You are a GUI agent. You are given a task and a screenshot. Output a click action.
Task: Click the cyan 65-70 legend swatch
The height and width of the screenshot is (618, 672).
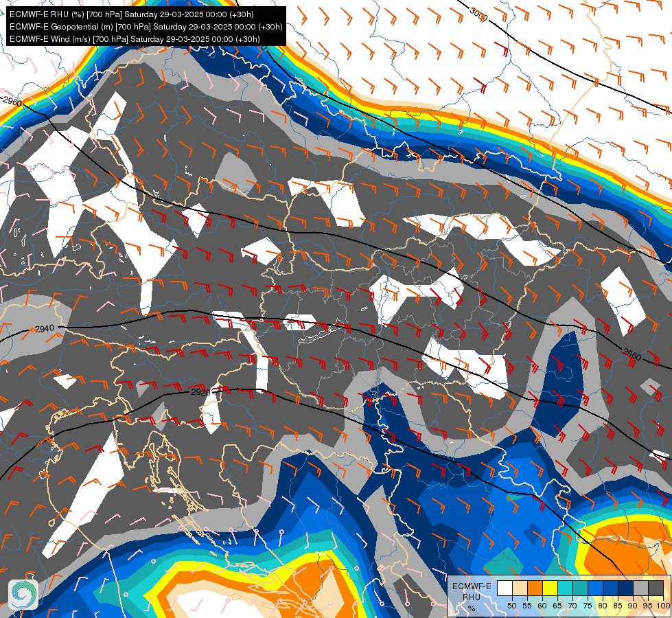566,588
